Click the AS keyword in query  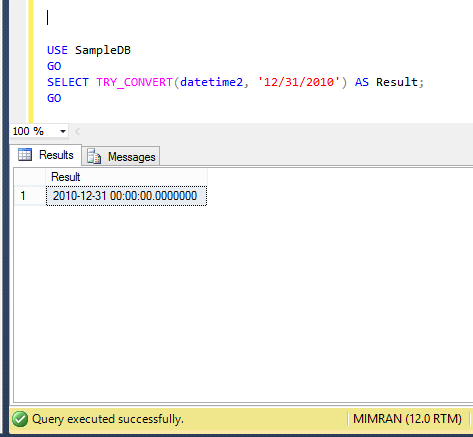click(x=362, y=82)
